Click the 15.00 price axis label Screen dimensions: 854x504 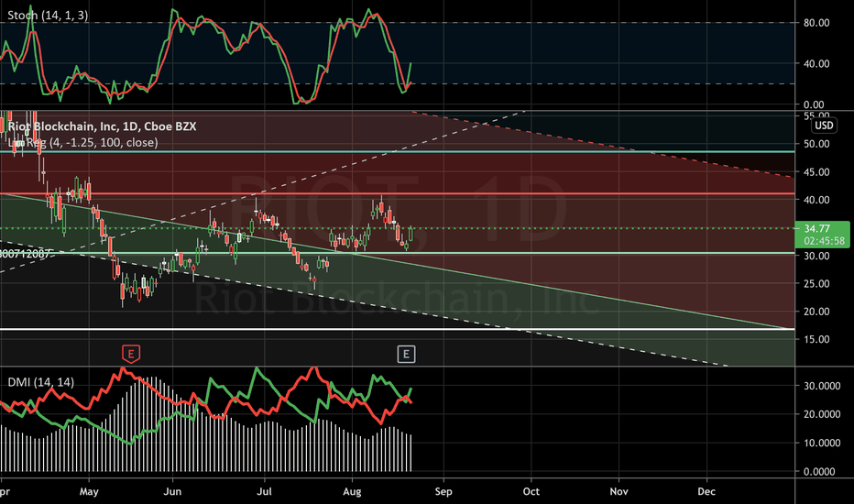(x=816, y=339)
